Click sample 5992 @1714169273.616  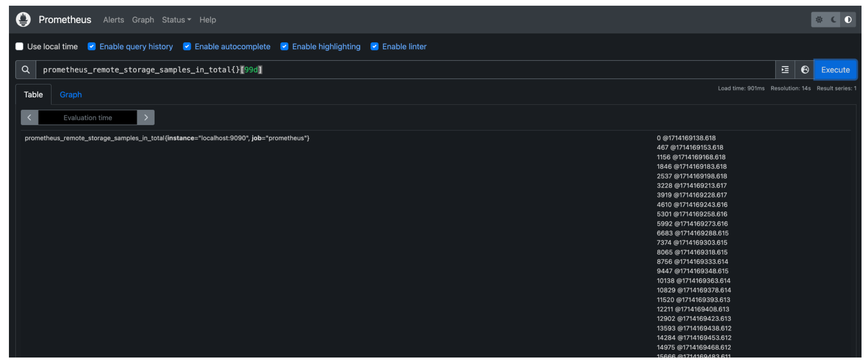[692, 224]
